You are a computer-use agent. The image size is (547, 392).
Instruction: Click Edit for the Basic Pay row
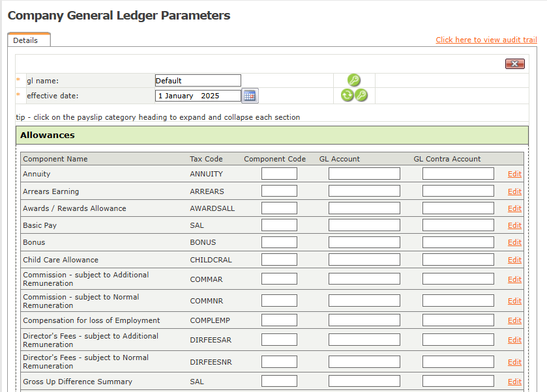pyautogui.click(x=514, y=225)
